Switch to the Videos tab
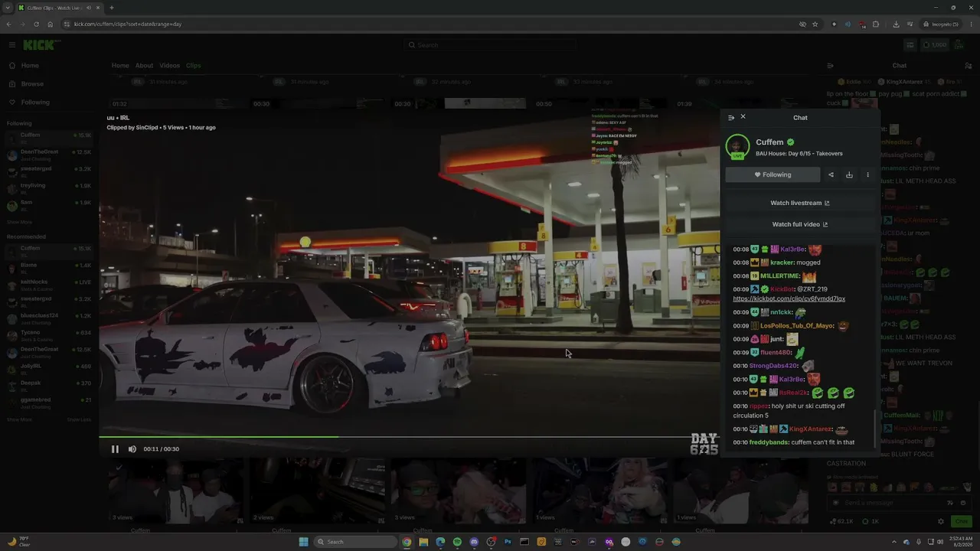 tap(169, 66)
